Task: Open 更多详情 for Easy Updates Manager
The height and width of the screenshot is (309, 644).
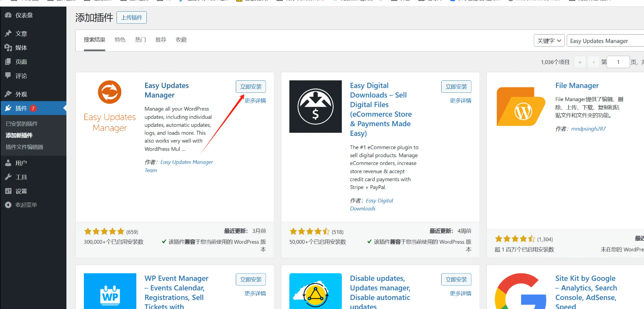Action: [255, 101]
